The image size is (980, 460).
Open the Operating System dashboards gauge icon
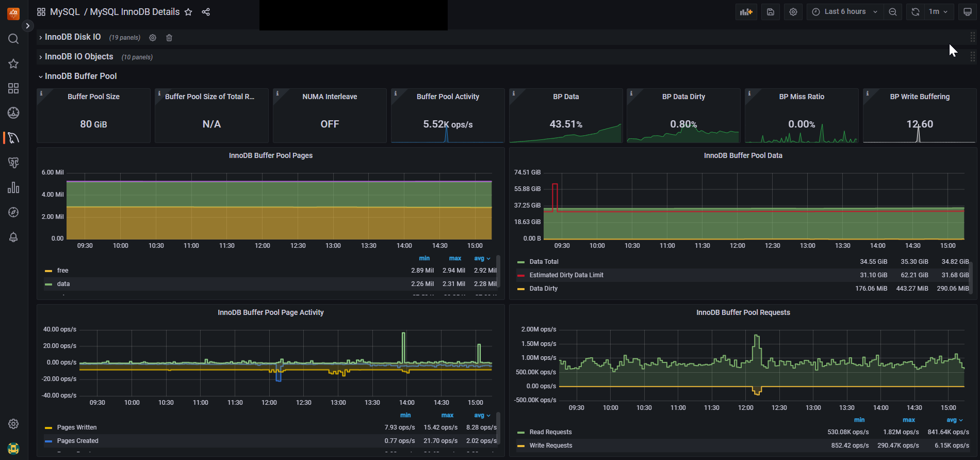pyautogui.click(x=13, y=113)
